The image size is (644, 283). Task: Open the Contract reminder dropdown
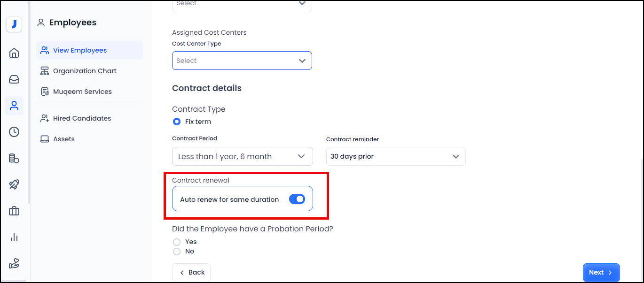point(395,156)
